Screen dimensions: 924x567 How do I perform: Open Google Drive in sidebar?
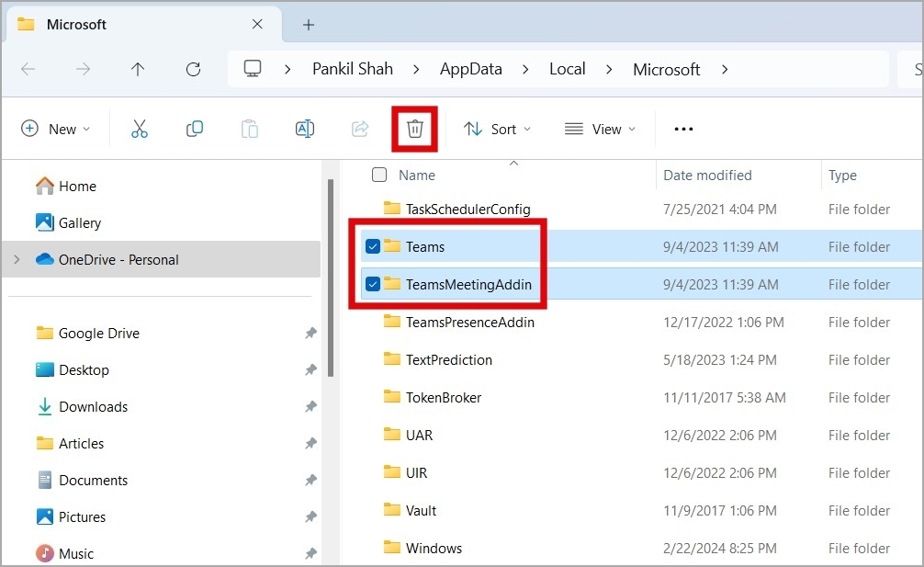pos(99,333)
